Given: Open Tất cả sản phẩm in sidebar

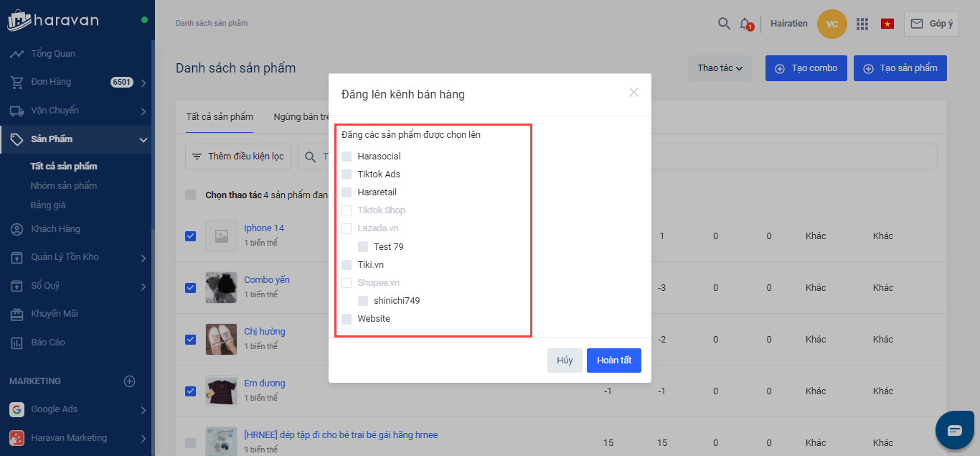Looking at the screenshot, I should pos(64,167).
